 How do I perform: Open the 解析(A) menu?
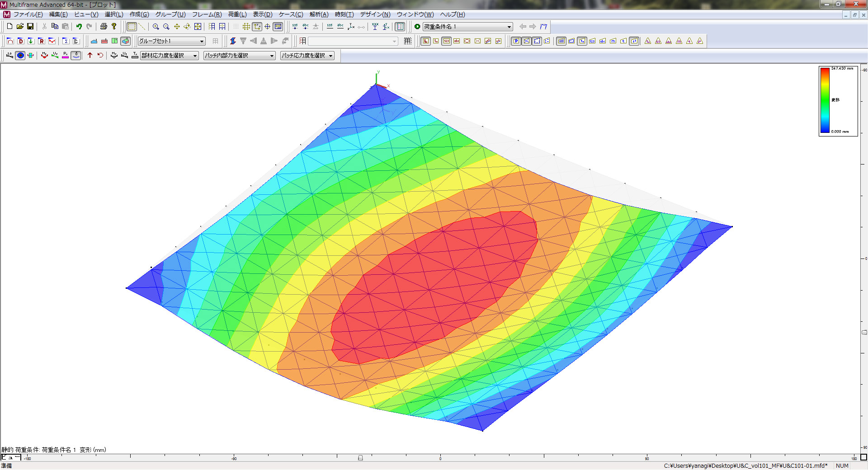tap(319, 14)
